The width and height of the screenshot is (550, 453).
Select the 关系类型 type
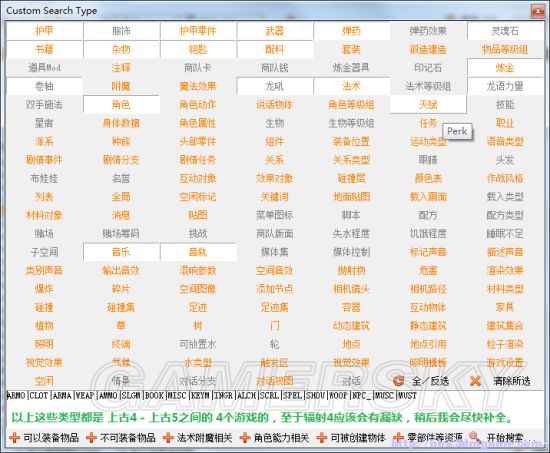pos(351,160)
